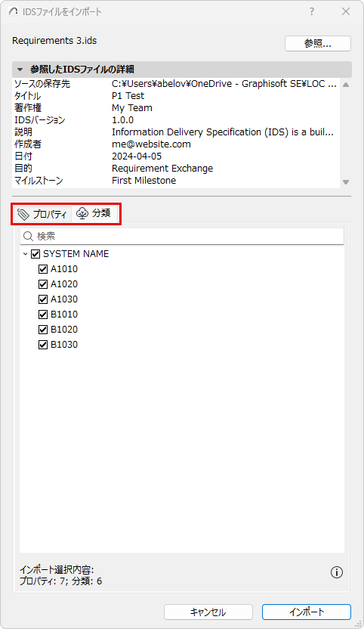The width and height of the screenshot is (364, 629).
Task: Click the B1030 tree item label
Action: click(64, 345)
